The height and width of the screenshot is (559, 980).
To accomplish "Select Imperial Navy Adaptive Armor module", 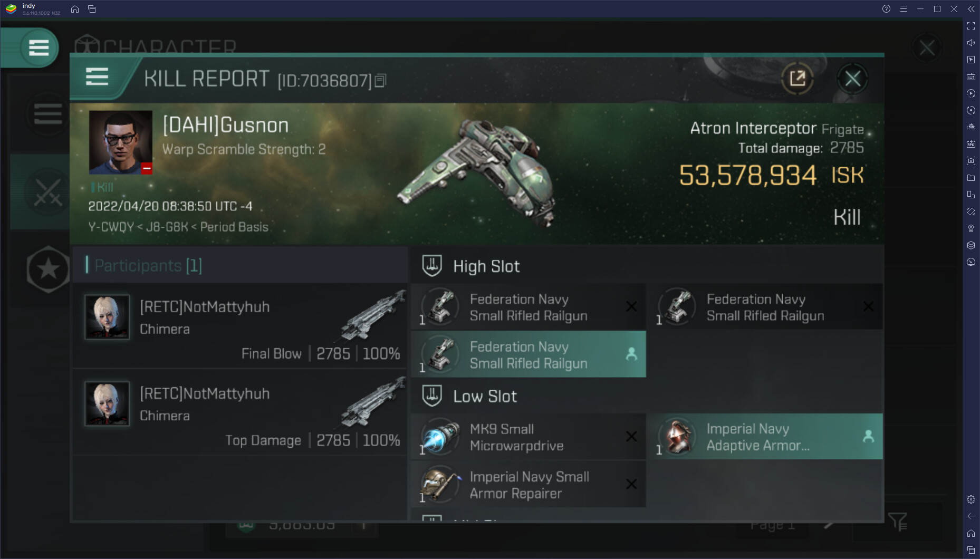I will [x=768, y=437].
